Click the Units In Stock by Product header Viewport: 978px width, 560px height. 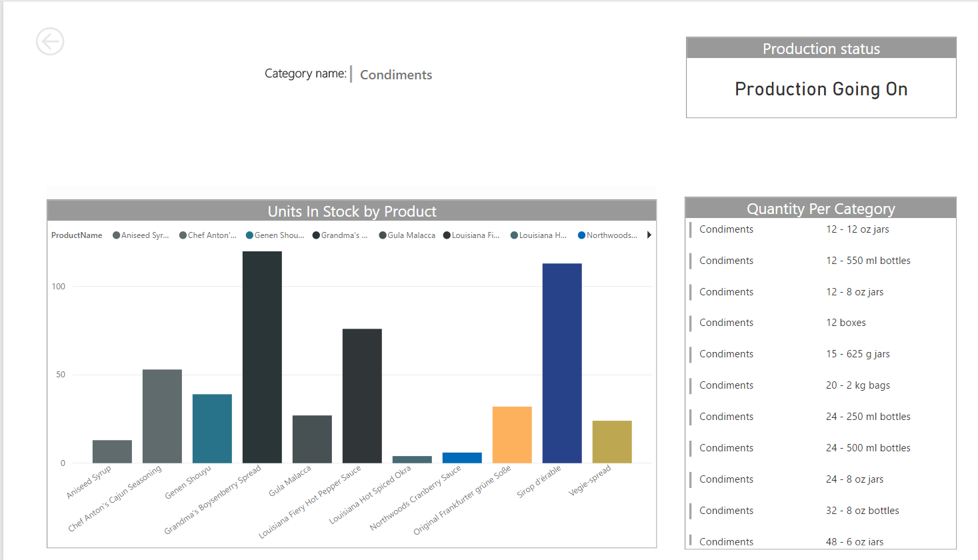(x=351, y=211)
